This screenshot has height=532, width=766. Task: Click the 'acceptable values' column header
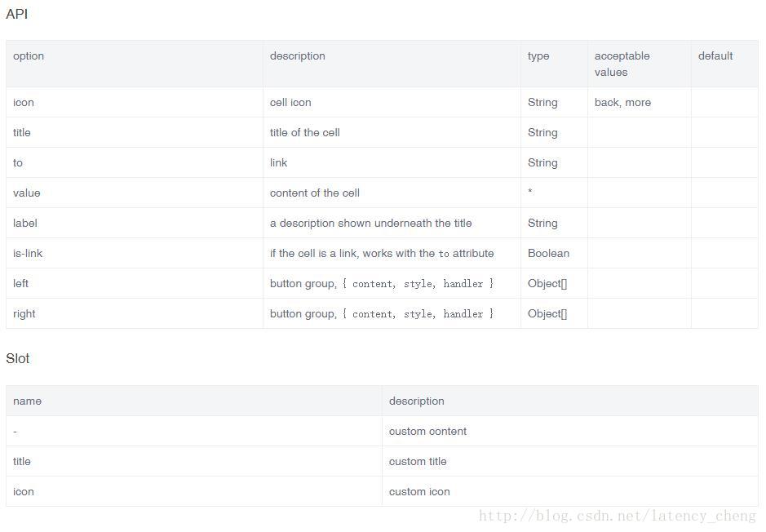coord(622,64)
